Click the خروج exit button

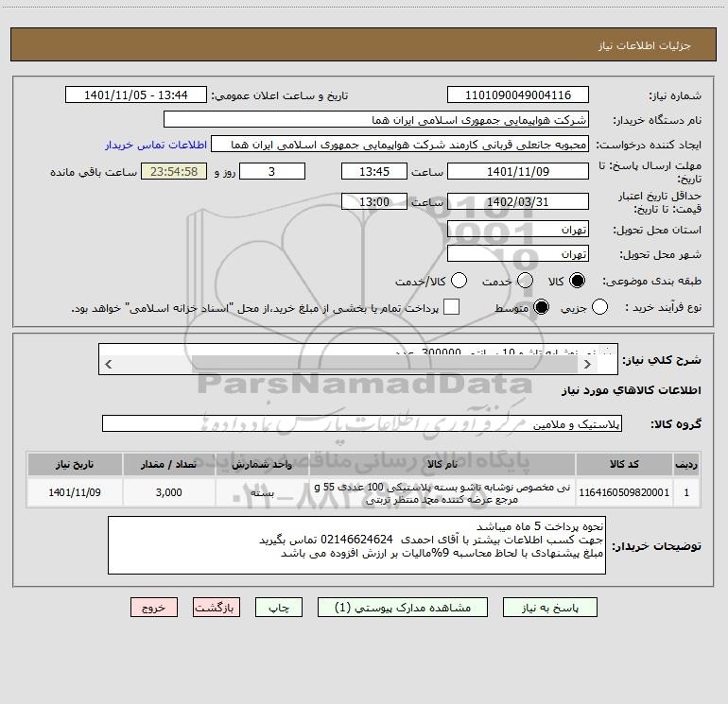coord(154,608)
